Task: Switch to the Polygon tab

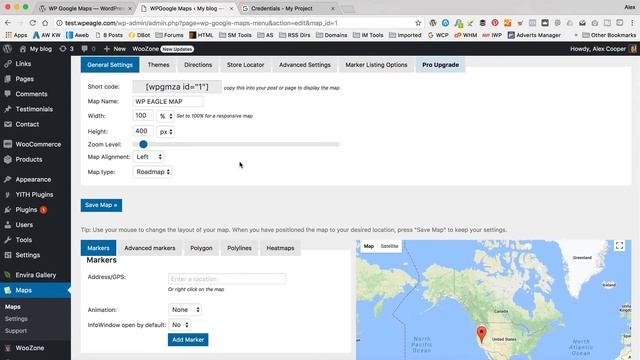Action: point(201,248)
